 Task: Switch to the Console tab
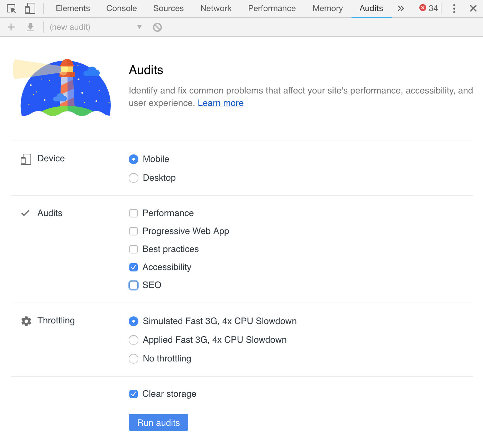pos(121,8)
